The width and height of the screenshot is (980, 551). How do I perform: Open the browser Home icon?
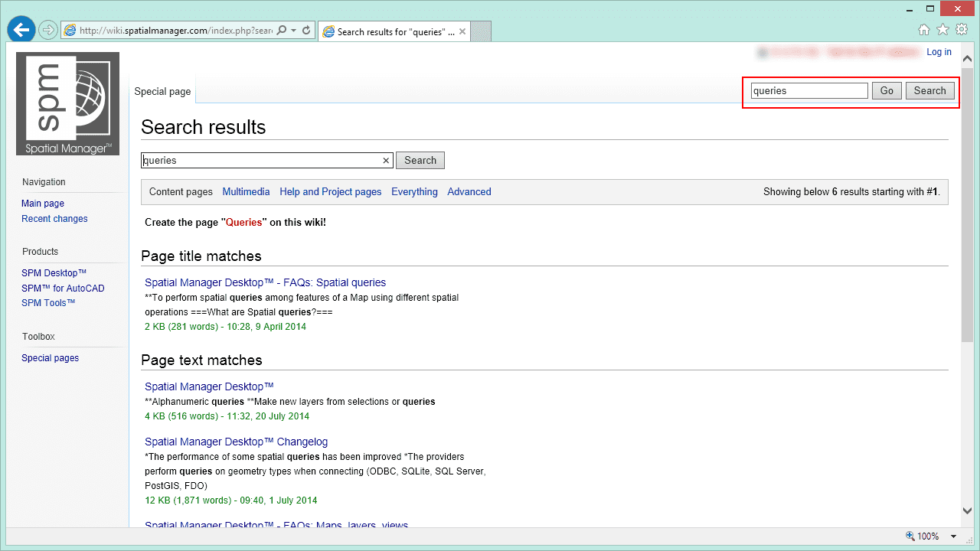[924, 30]
